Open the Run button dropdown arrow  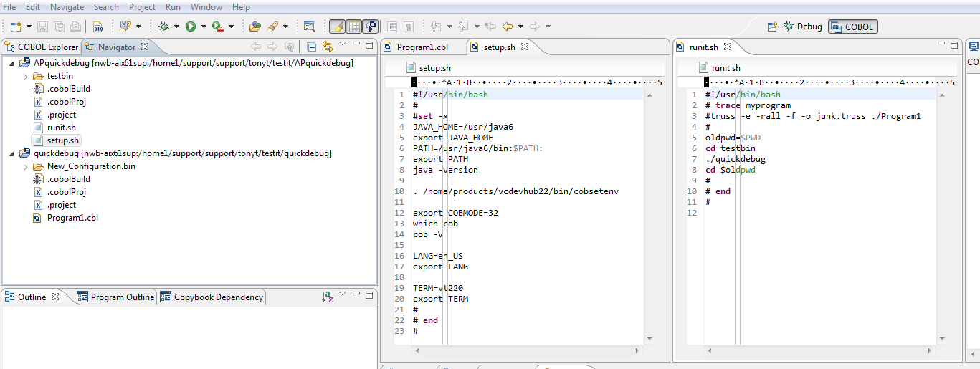(204, 27)
